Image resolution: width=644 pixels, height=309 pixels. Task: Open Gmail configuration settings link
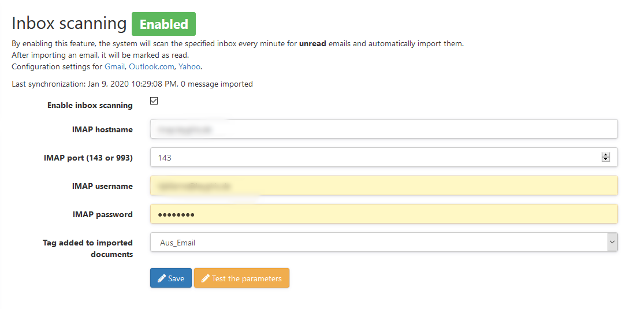(114, 66)
